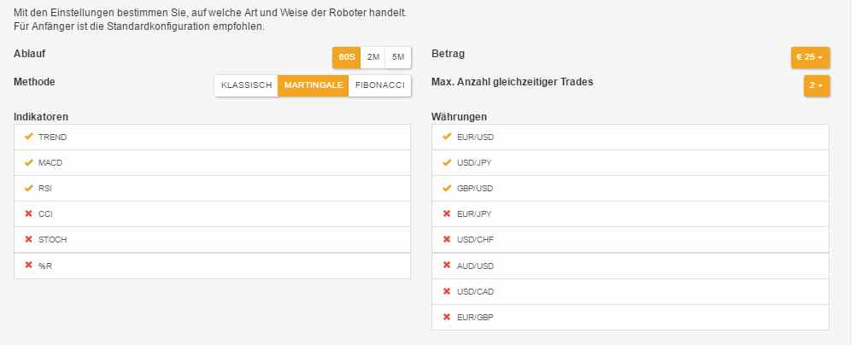The height and width of the screenshot is (345, 868).
Task: Click the red X icon beside CCI
Action: [x=29, y=213]
